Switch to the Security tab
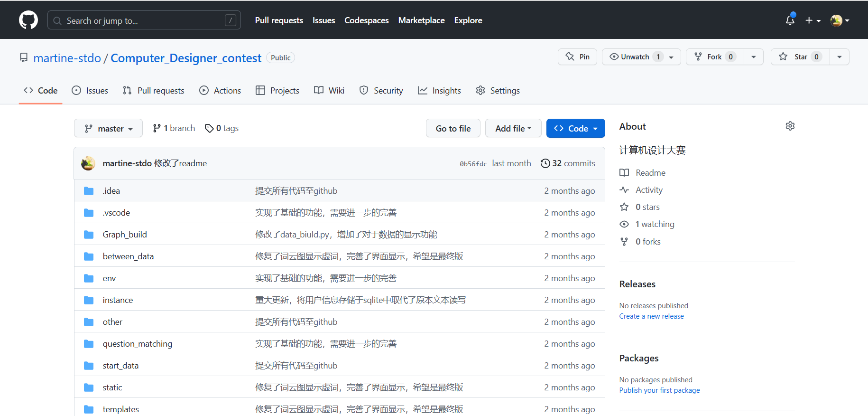This screenshot has height=416, width=868. pyautogui.click(x=381, y=90)
